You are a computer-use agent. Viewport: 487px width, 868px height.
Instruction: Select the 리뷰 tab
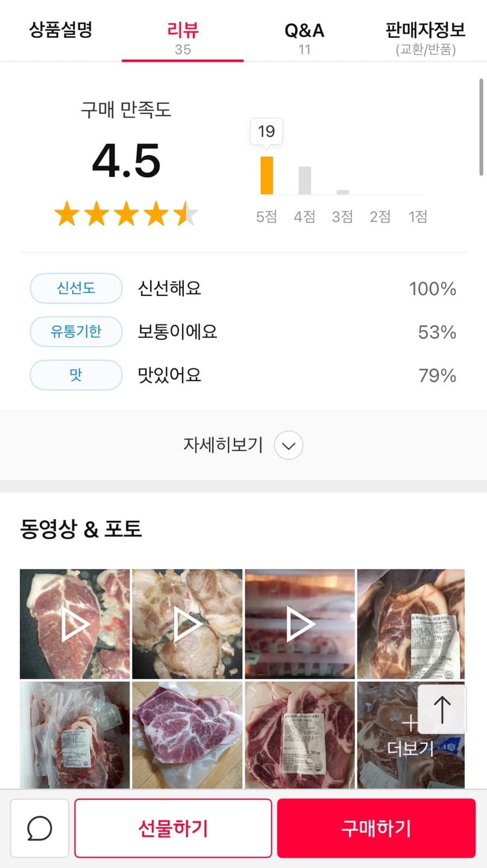(183, 36)
